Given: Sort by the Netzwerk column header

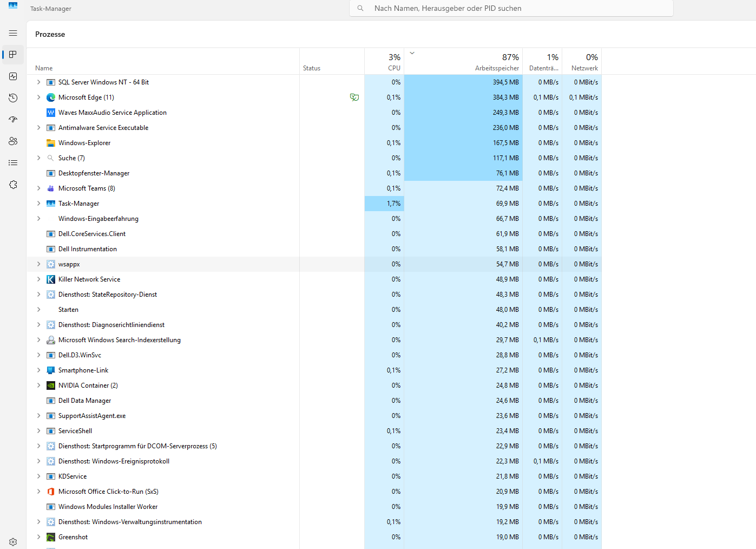Looking at the screenshot, I should (x=582, y=62).
